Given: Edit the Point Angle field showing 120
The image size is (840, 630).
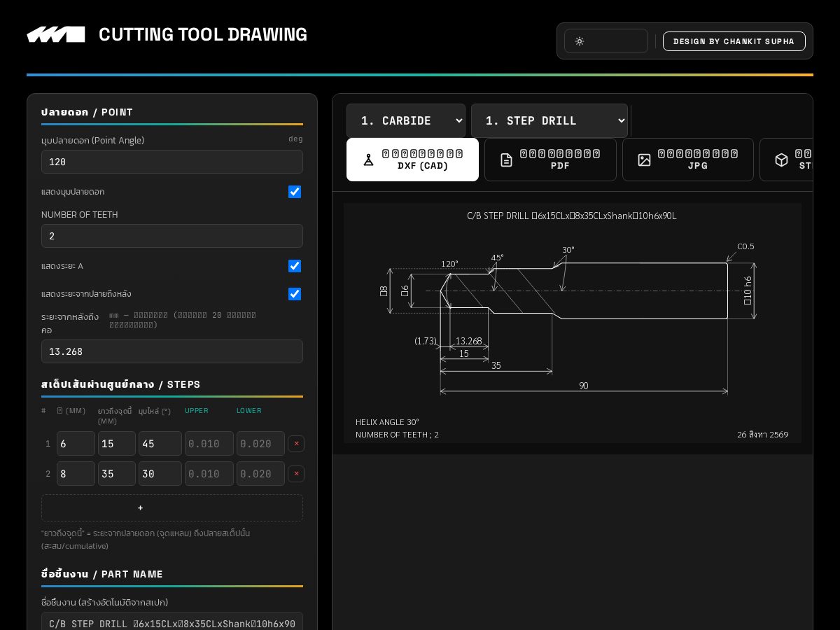Looking at the screenshot, I should 172,162.
